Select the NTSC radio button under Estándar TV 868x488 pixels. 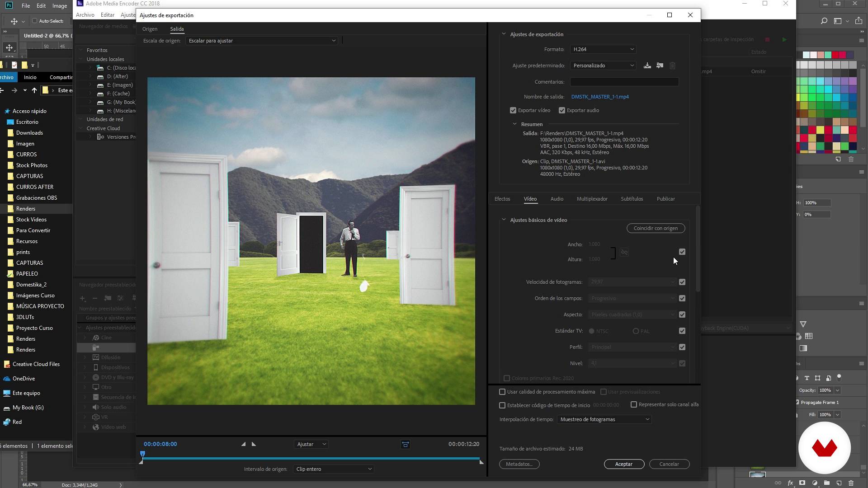coord(591,331)
